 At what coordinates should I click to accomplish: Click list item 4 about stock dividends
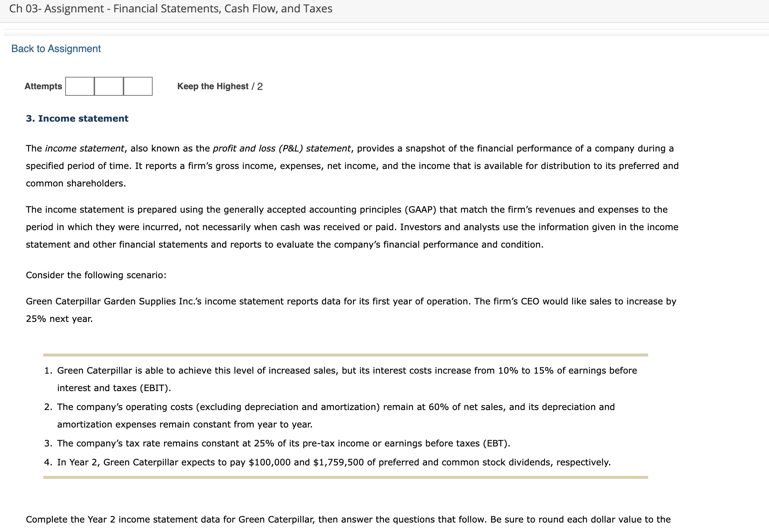point(327,462)
